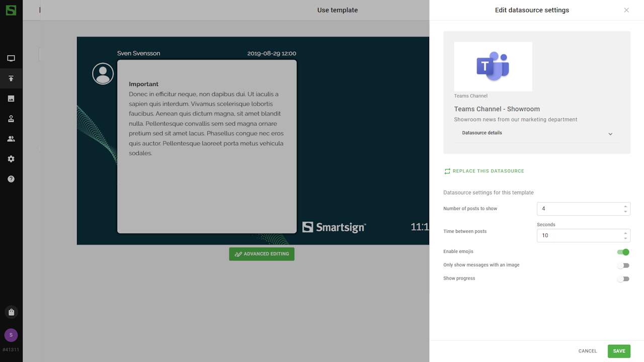This screenshot has height=362, width=644.
Task: Select the publish upload icon in the sidebar
Action: click(x=11, y=78)
